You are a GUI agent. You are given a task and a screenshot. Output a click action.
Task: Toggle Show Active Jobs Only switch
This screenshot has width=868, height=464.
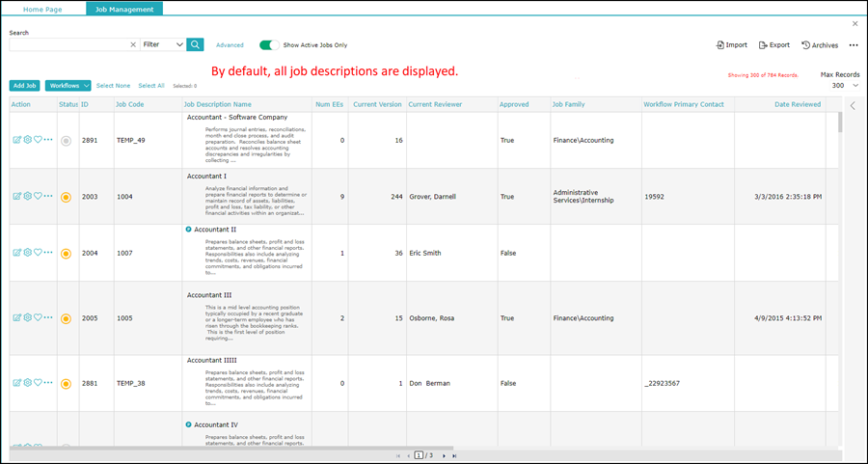[x=269, y=44]
